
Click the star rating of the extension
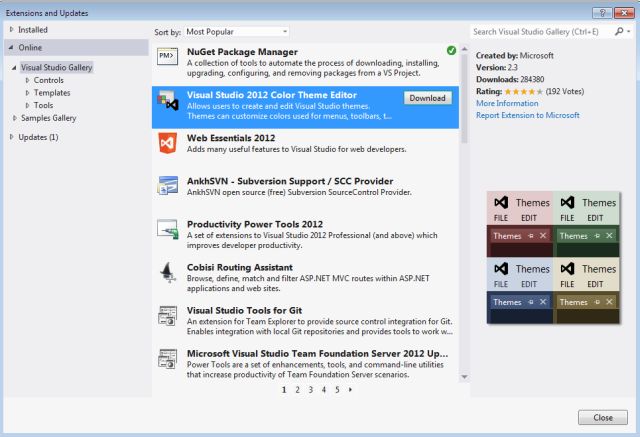(x=523, y=91)
